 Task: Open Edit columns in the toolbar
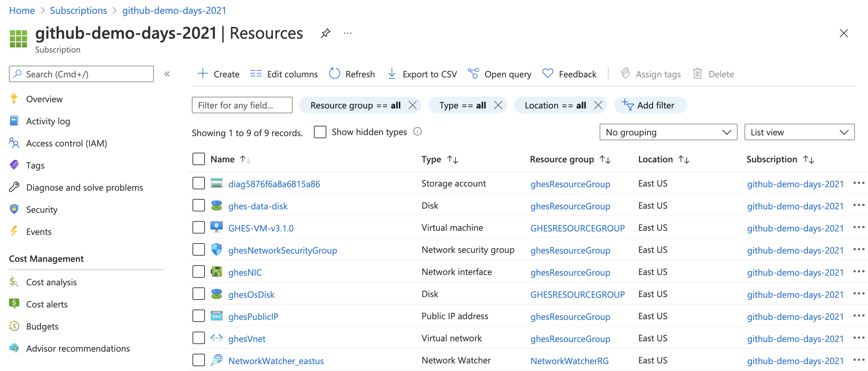(284, 74)
